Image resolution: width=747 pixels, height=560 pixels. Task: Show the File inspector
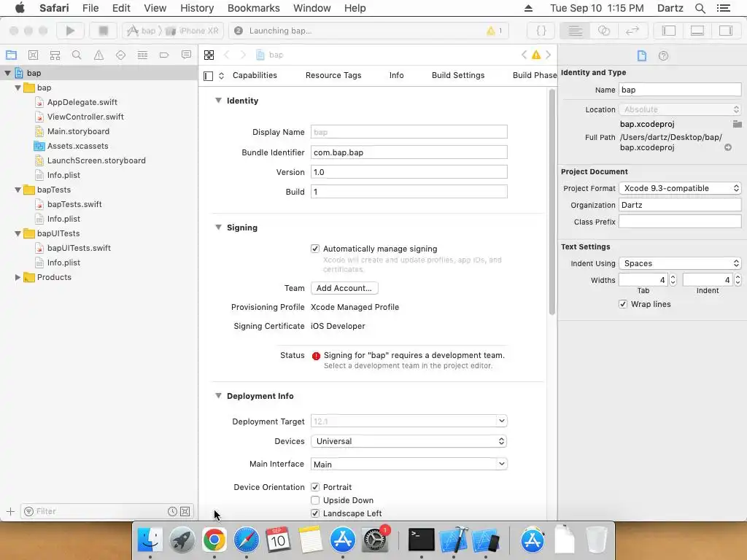tap(642, 55)
